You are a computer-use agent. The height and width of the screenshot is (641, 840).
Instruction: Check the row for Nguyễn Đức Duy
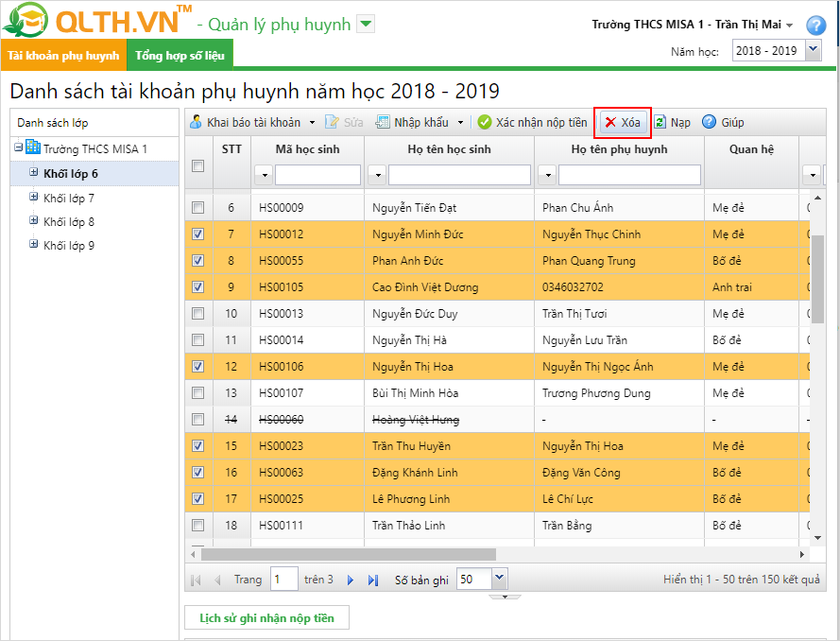[198, 313]
